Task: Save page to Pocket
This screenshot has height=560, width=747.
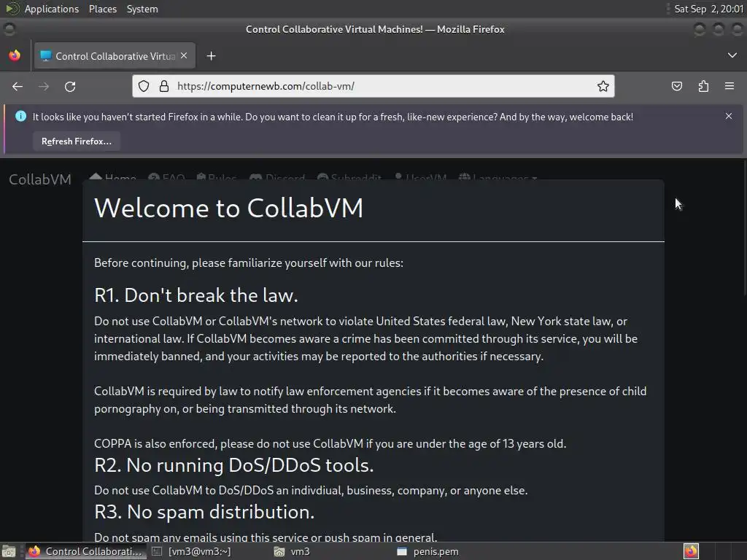Action: (x=676, y=86)
